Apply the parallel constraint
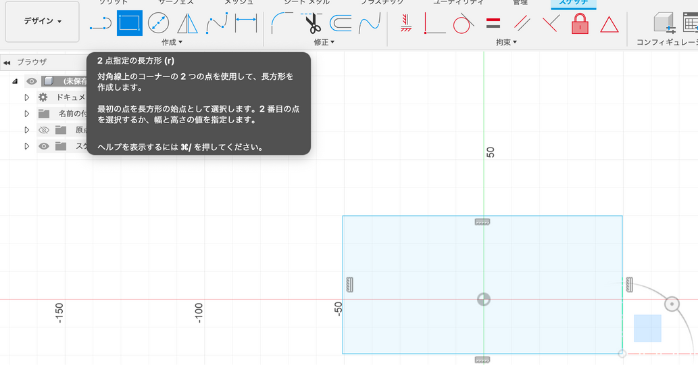The width and height of the screenshot is (698, 365). tap(522, 23)
